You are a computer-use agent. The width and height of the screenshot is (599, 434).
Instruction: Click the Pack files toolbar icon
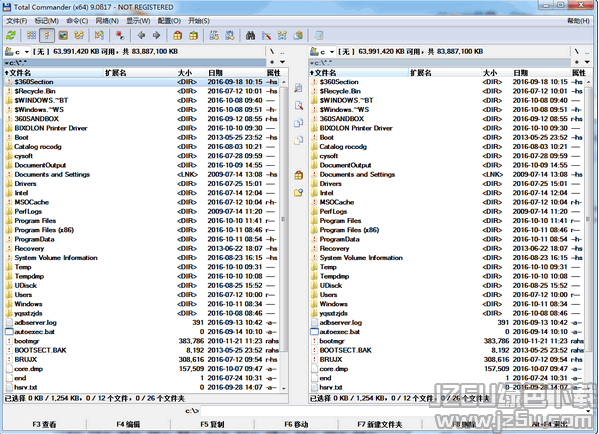(177, 36)
